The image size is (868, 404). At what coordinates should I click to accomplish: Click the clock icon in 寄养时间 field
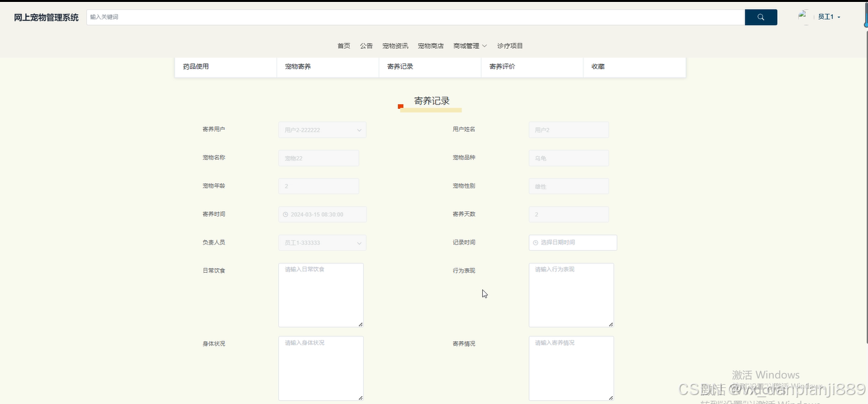(285, 214)
